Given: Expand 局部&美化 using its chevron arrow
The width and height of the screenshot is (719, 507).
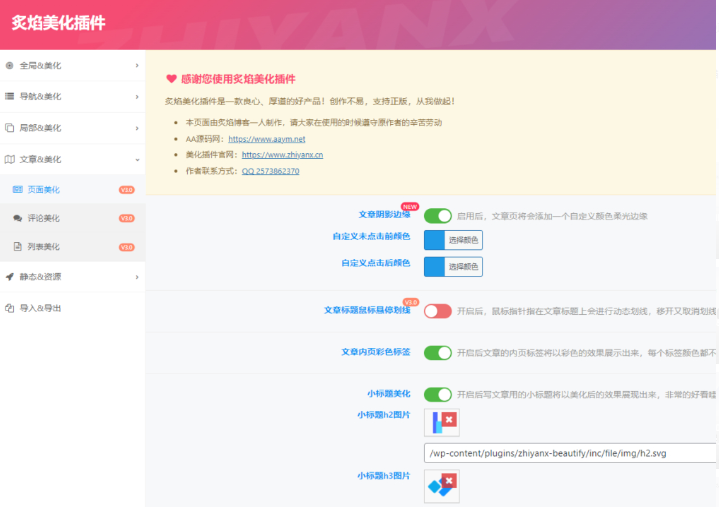Looking at the screenshot, I should click(x=137, y=128).
